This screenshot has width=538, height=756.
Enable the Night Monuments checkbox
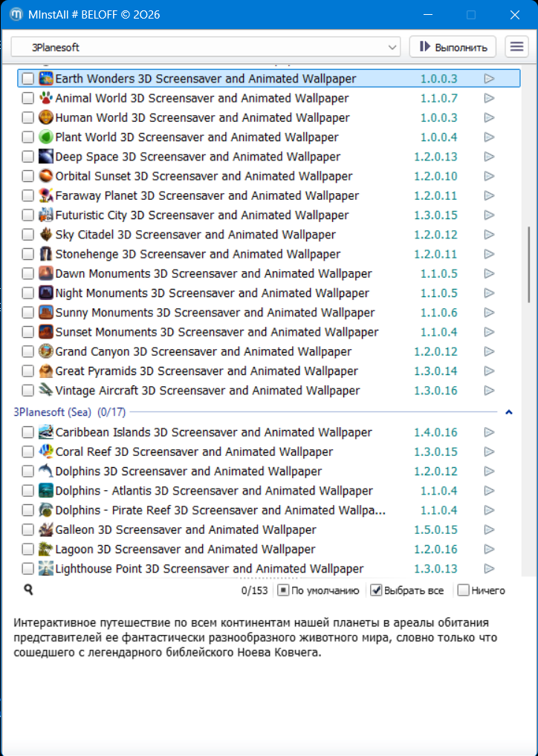click(x=28, y=293)
